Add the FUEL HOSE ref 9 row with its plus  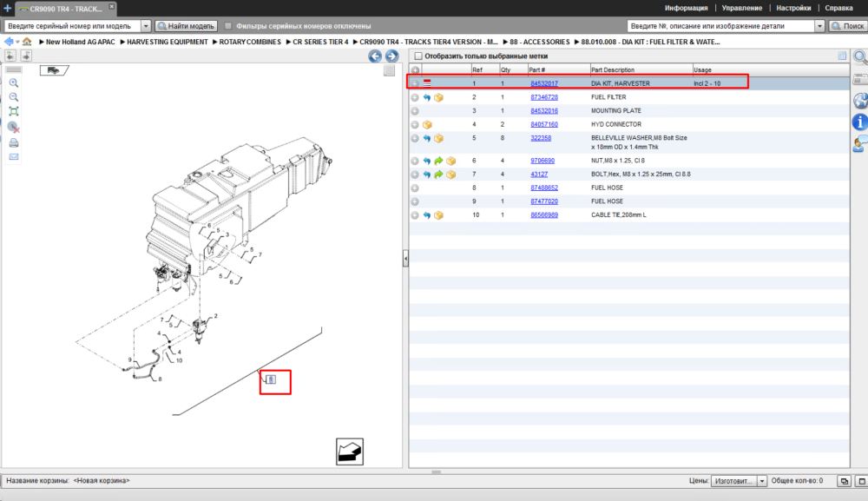click(x=415, y=201)
